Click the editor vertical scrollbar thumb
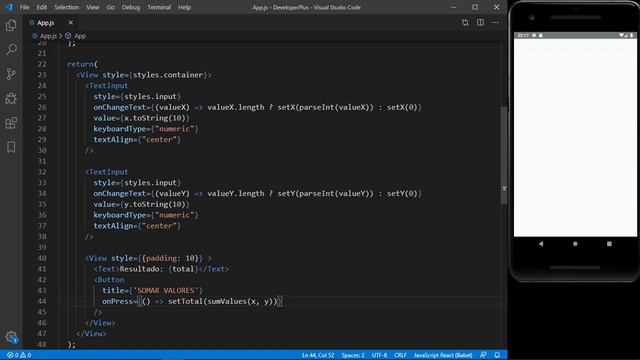Image resolution: width=640 pixels, height=360 pixels. [504, 155]
